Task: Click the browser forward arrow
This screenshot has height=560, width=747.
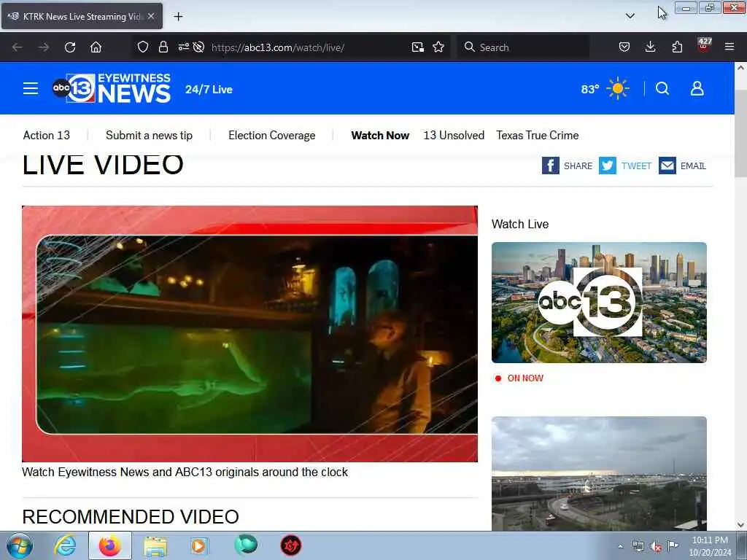Action: pos(43,47)
